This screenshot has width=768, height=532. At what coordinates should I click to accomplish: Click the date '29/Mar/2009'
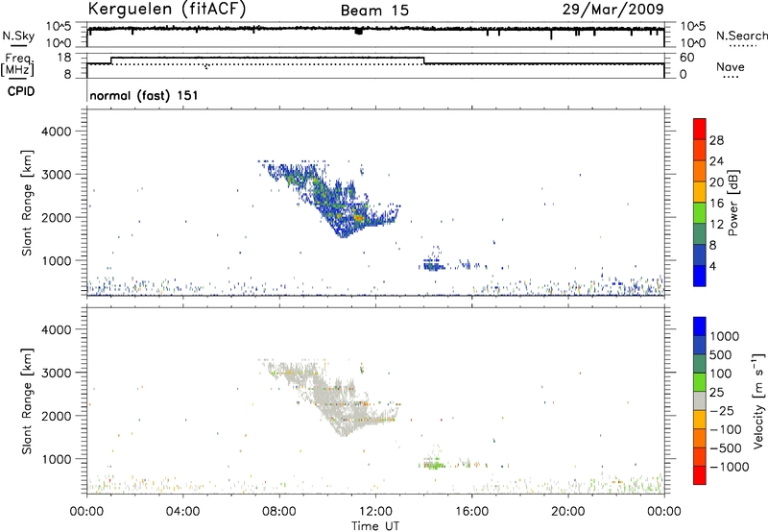(612, 9)
